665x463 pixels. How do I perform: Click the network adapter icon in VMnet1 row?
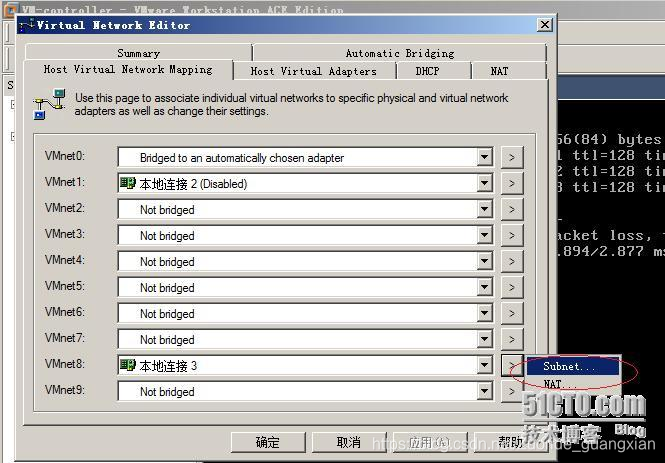coord(128,183)
